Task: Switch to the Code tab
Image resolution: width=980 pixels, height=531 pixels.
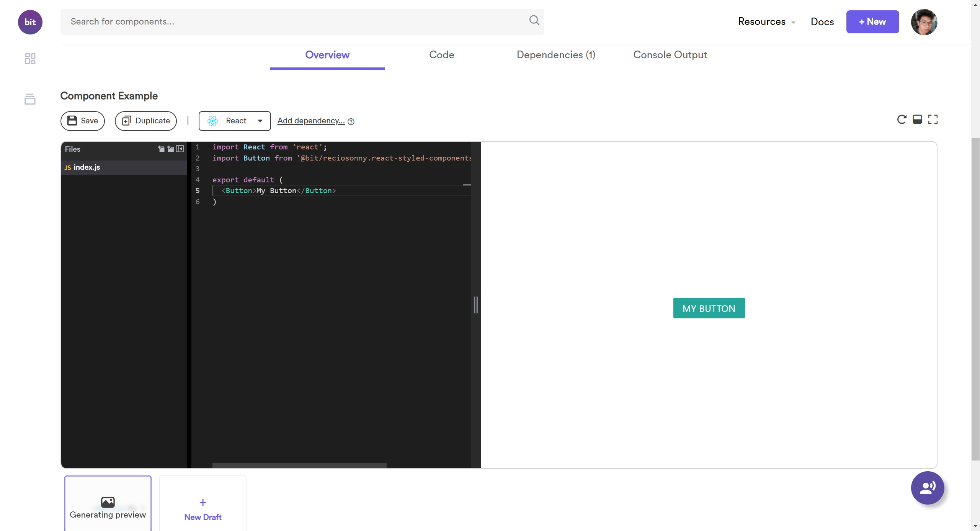Action: coord(441,55)
